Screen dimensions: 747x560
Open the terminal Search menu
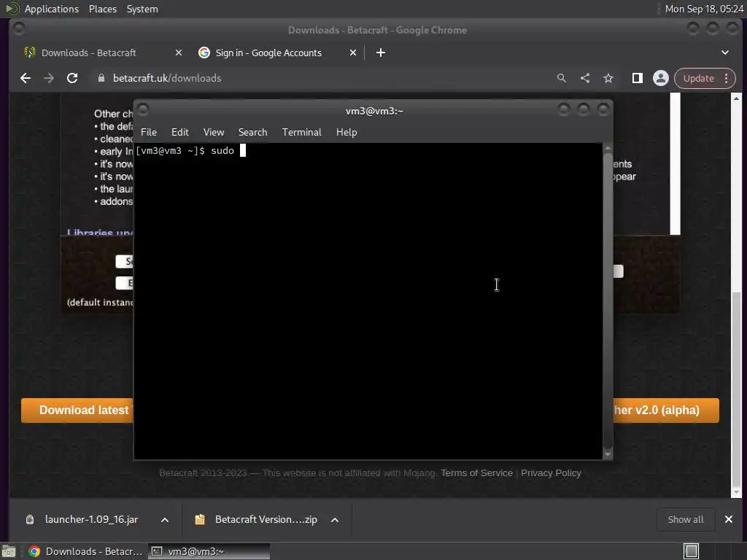[x=252, y=133]
